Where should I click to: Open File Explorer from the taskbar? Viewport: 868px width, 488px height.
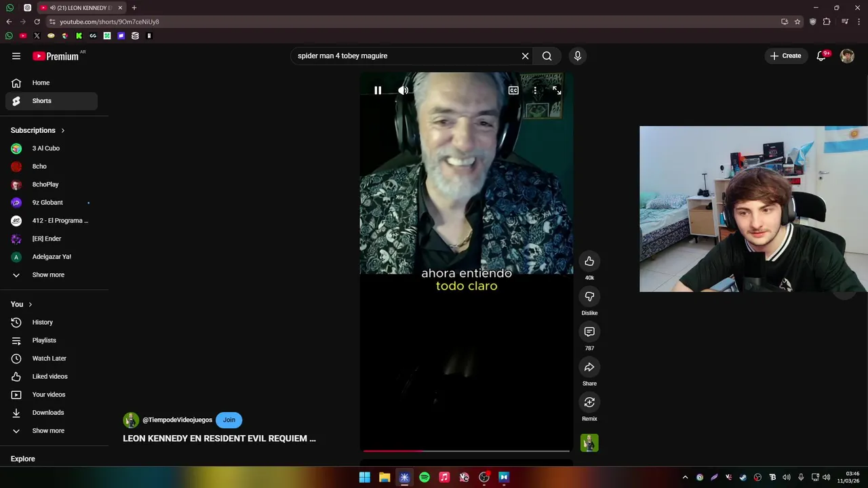pyautogui.click(x=384, y=477)
